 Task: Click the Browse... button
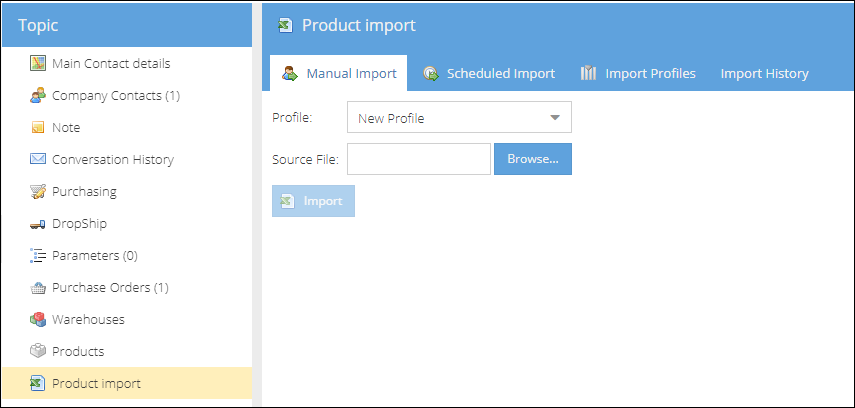[x=533, y=159]
